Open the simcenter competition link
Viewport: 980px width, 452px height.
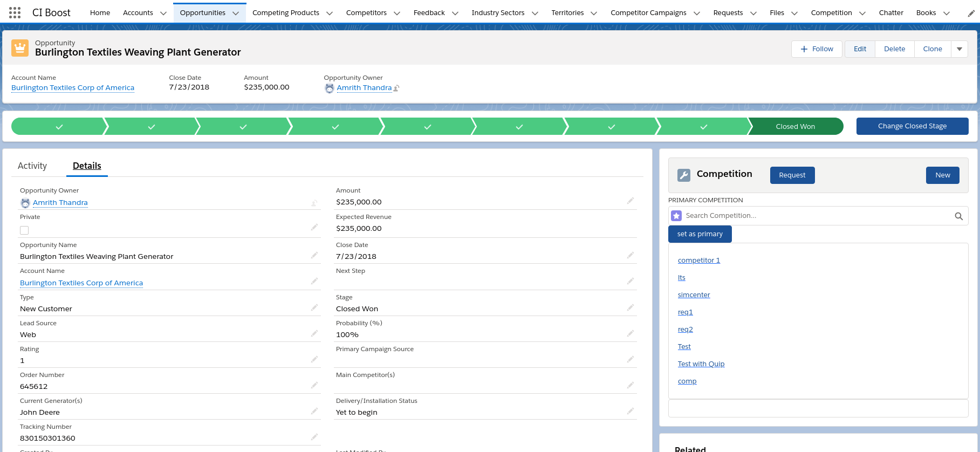coord(694,295)
